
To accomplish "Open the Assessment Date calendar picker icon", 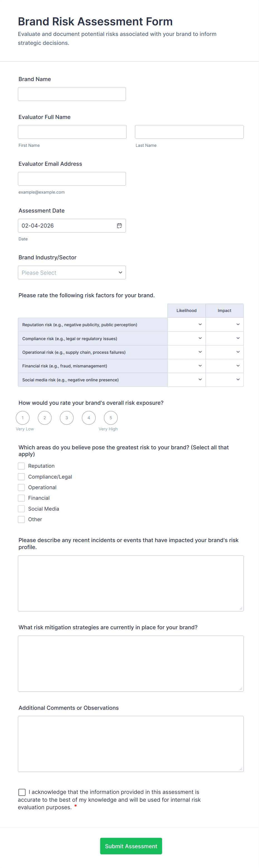I will pyautogui.click(x=119, y=226).
